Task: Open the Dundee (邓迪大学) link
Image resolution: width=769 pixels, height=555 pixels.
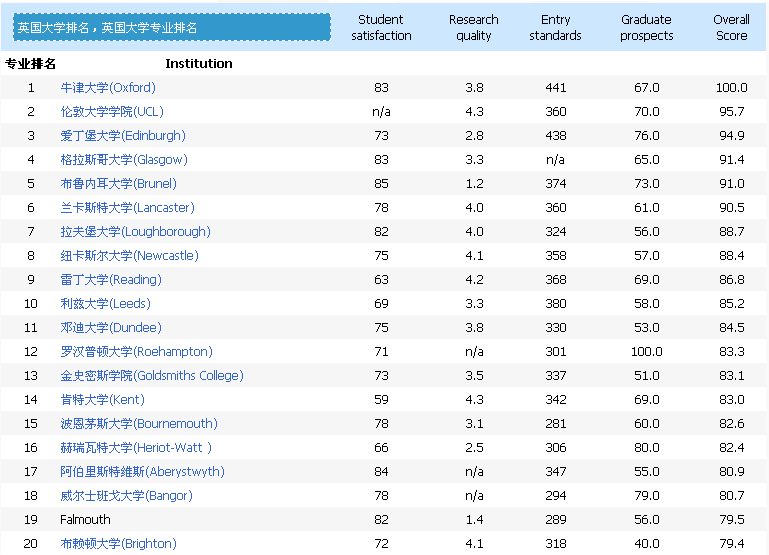Action: (x=110, y=328)
